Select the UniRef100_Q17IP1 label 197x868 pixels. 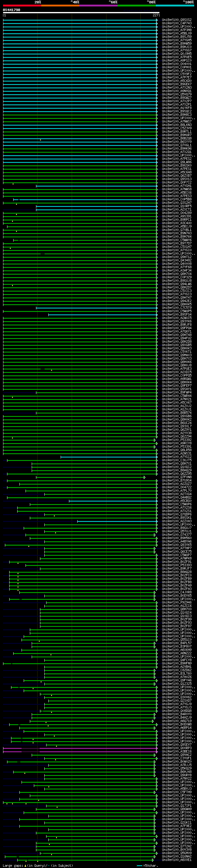pos(177,806)
